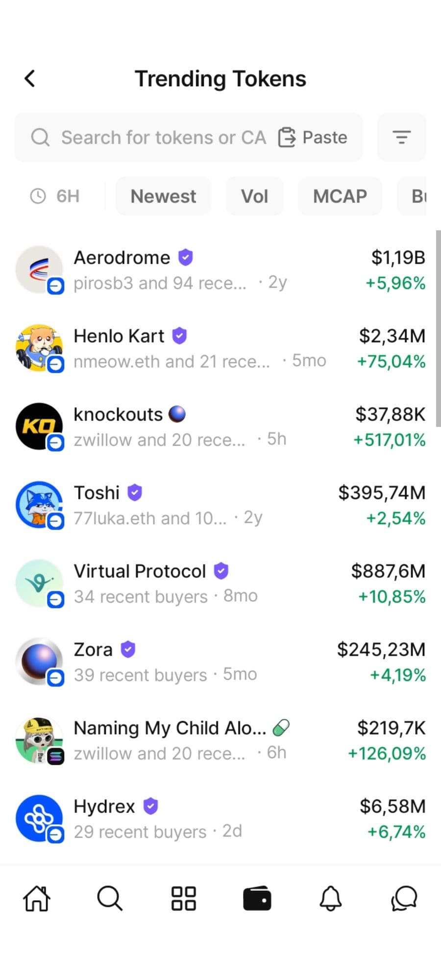Tap the knockouts KO logo
The image size is (441, 980).
pos(39,427)
